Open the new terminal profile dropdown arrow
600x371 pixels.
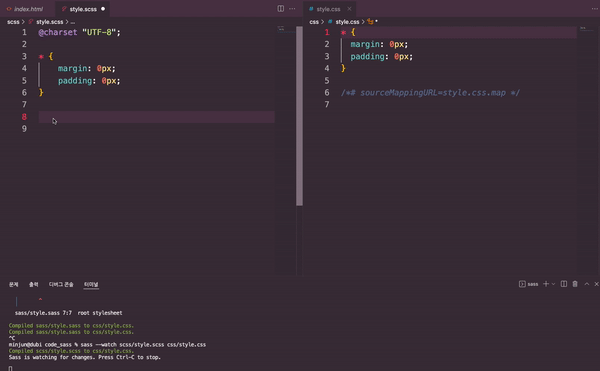553,284
